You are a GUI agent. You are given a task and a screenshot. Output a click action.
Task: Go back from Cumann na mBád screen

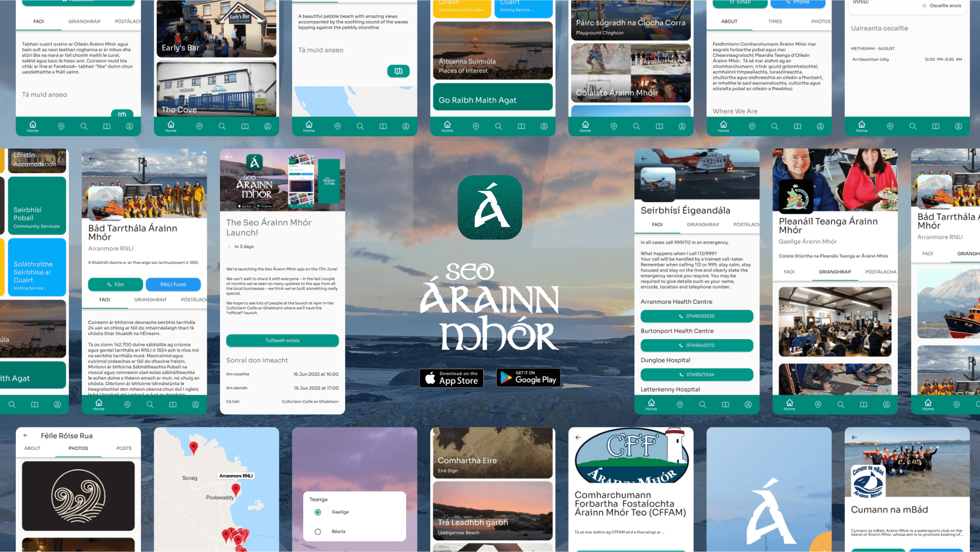click(x=854, y=437)
